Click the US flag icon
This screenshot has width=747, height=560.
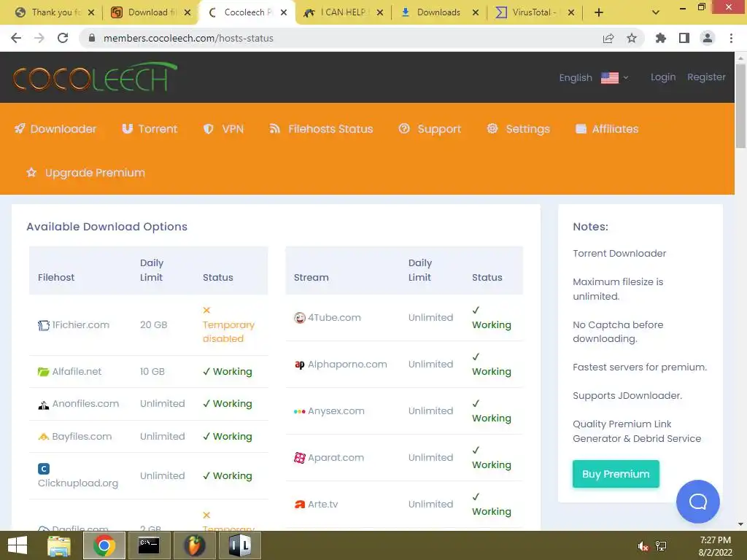610,77
